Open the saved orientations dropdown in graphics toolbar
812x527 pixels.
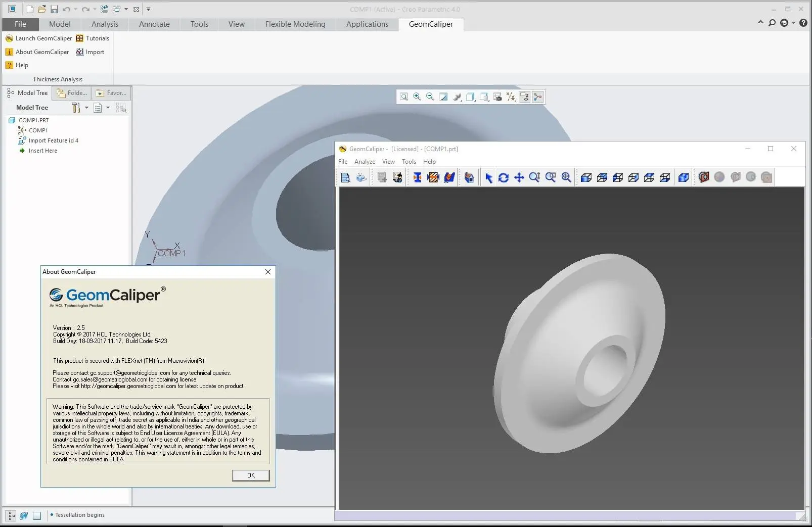click(484, 97)
